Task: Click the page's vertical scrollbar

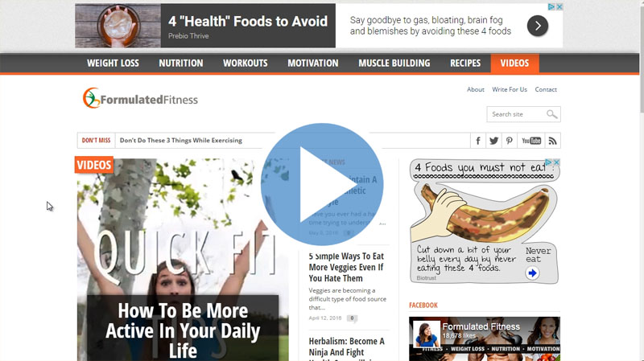Action: click(642, 180)
